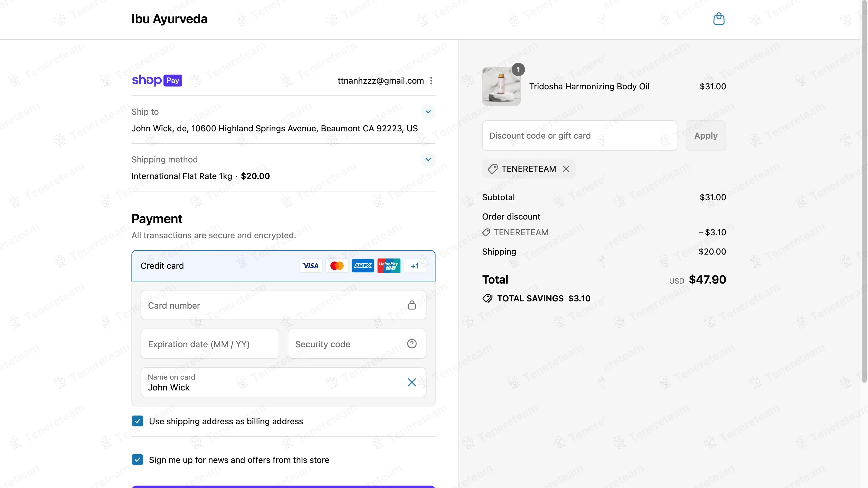Viewport: 868px width, 488px height.
Task: Click into the Card number field
Action: click(283, 305)
